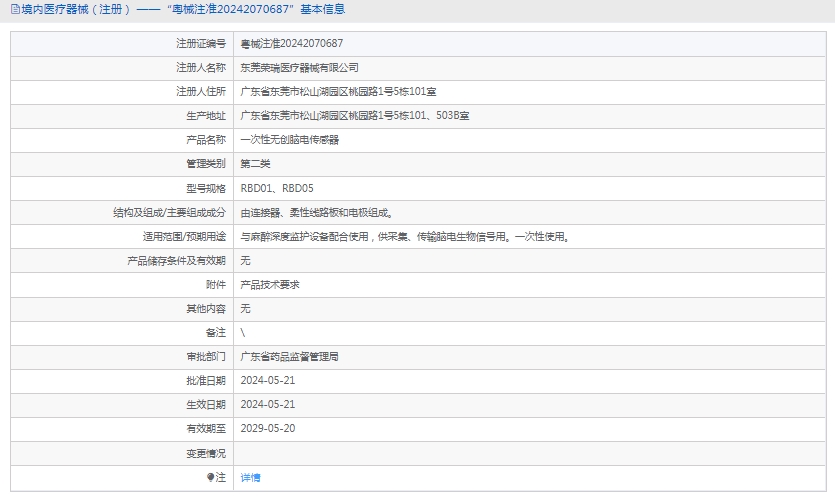This screenshot has width=835, height=500.
Task: Click the attachment value 产品技术要求
Action: (270, 285)
